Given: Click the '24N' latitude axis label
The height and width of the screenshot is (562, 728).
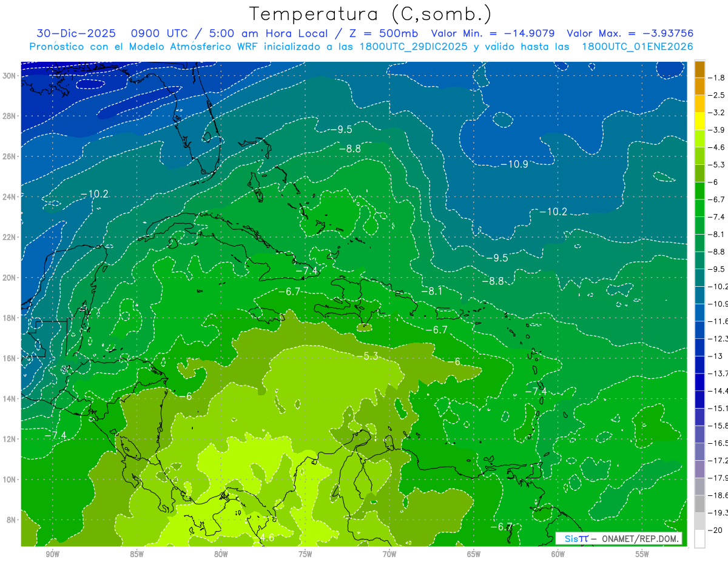Looking at the screenshot, I should (x=10, y=197).
